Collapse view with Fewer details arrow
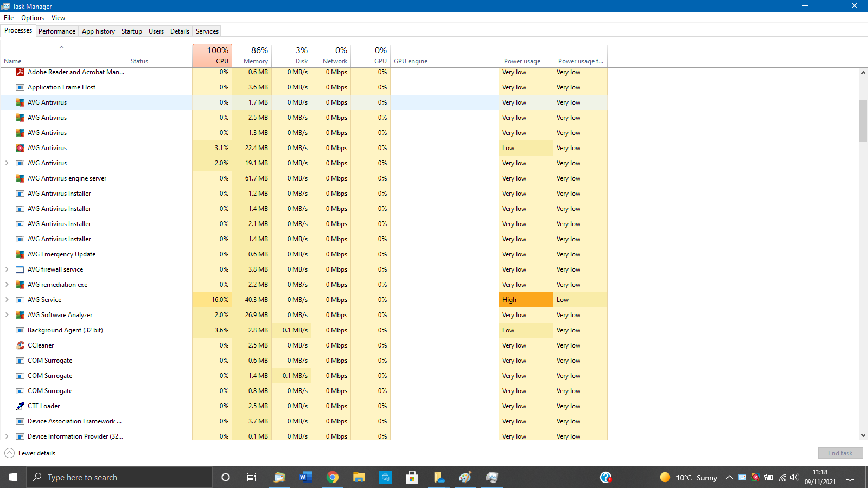The height and width of the screenshot is (488, 868). 9,453
